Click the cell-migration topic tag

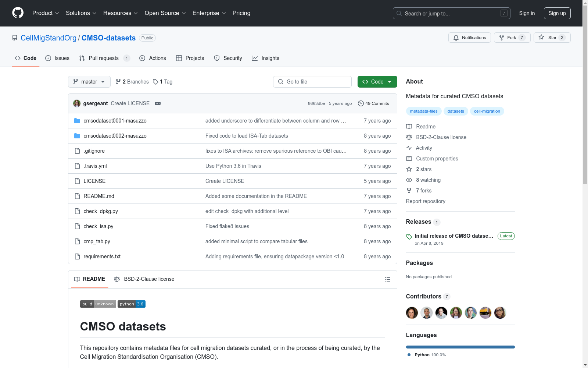487,111
